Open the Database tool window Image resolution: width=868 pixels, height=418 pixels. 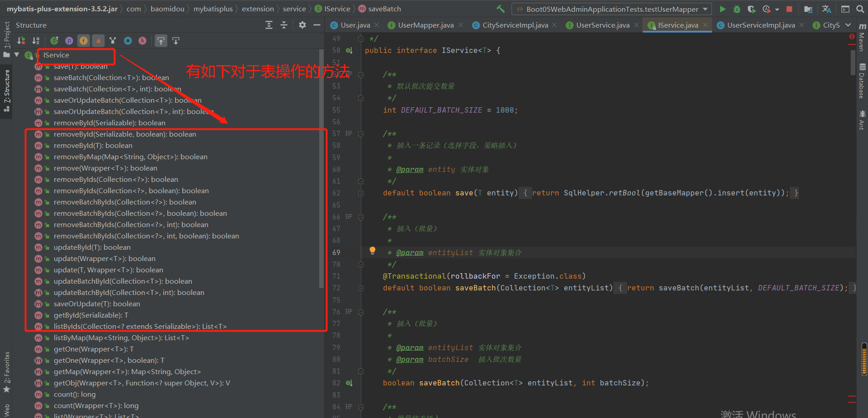pos(862,81)
